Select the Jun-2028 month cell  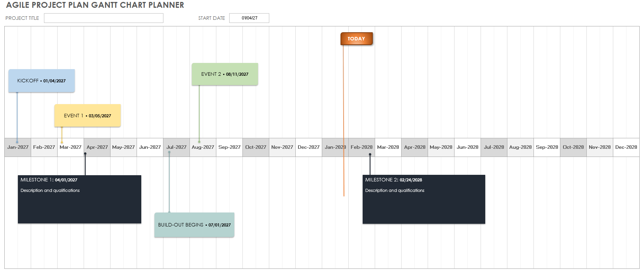pos(467,147)
